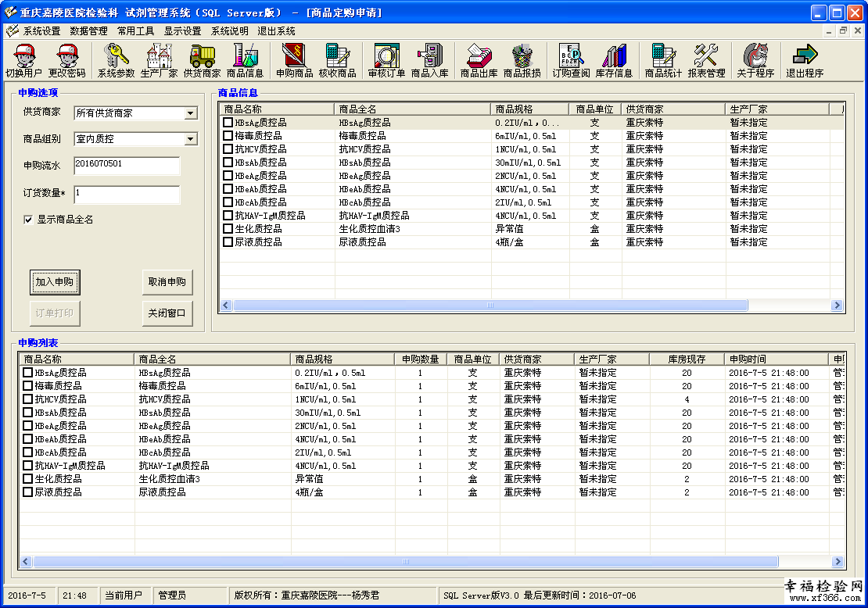Open the 显示设置 menu
This screenshot has width=868, height=608.
click(183, 31)
